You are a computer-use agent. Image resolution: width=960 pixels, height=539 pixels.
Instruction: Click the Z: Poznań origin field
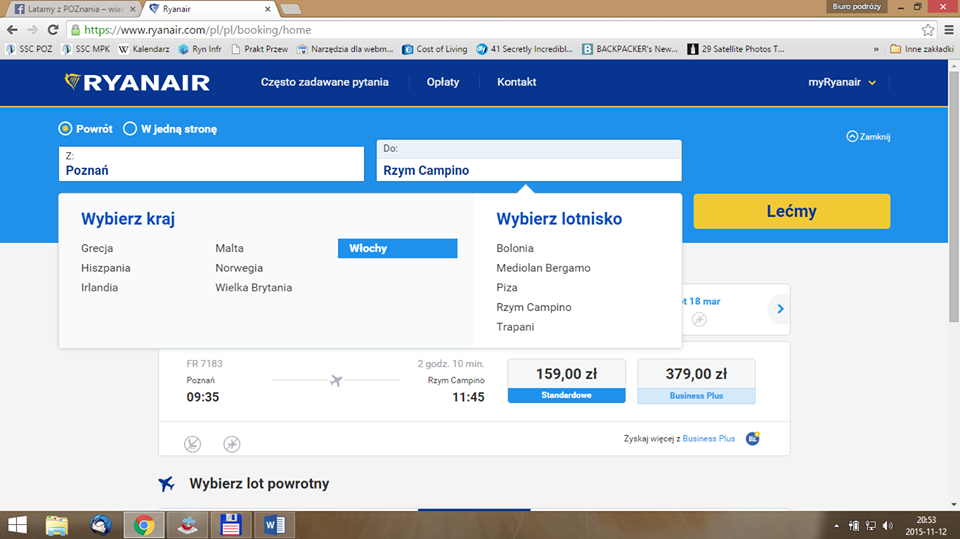[x=211, y=164]
